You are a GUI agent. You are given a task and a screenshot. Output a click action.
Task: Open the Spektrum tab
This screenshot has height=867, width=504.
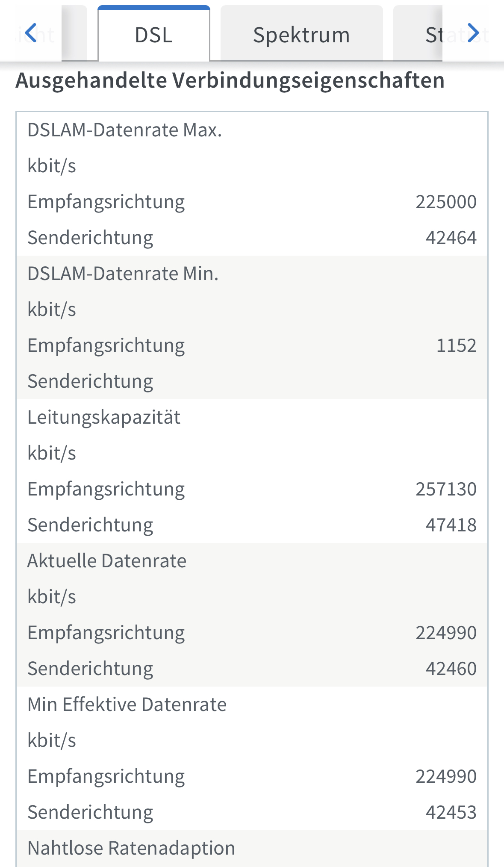(301, 35)
